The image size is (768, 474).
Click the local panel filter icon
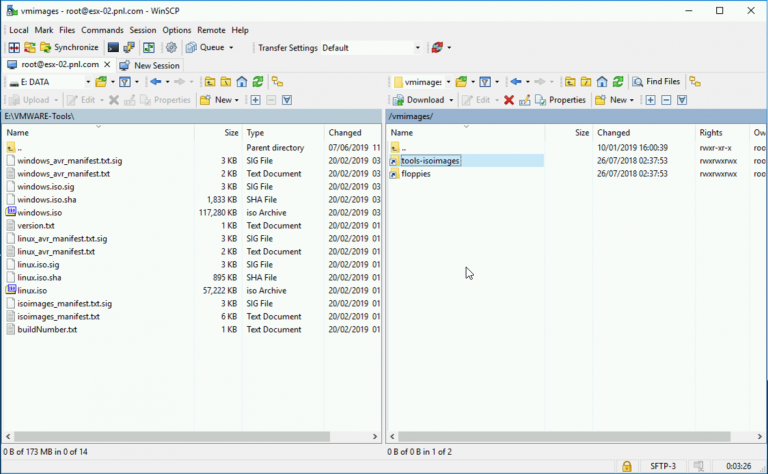point(125,82)
